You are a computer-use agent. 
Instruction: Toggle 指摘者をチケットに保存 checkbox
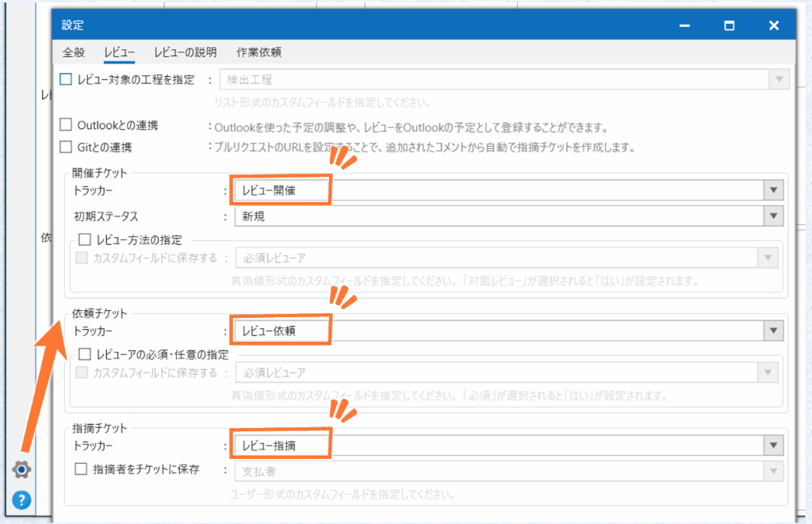[81, 469]
